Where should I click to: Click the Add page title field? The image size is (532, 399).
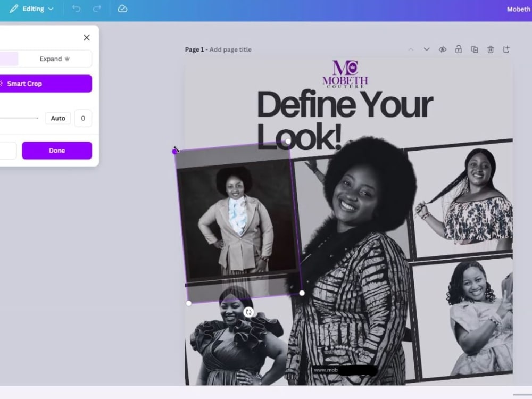click(230, 49)
